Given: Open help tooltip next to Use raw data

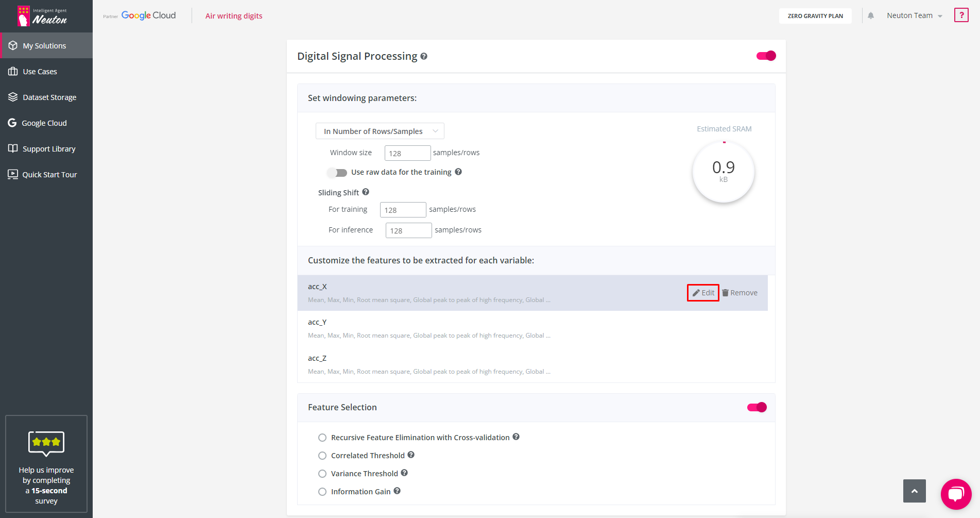Looking at the screenshot, I should 458,172.
